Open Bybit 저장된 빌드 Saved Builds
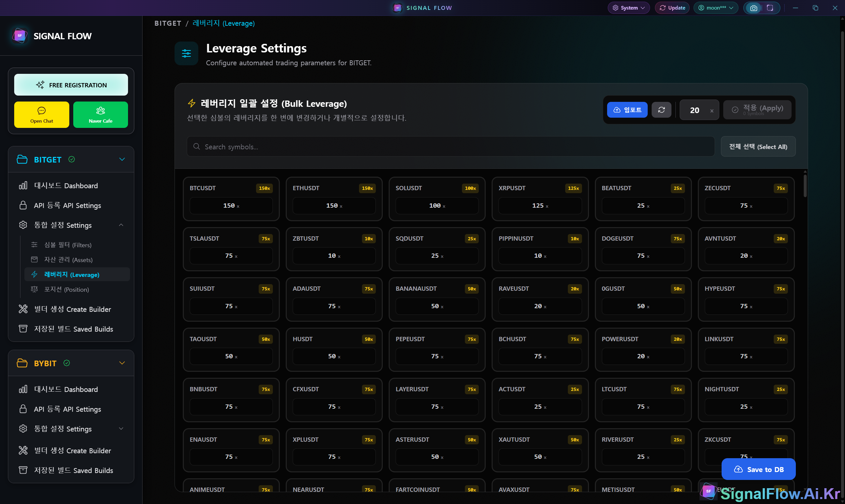 [73, 470]
